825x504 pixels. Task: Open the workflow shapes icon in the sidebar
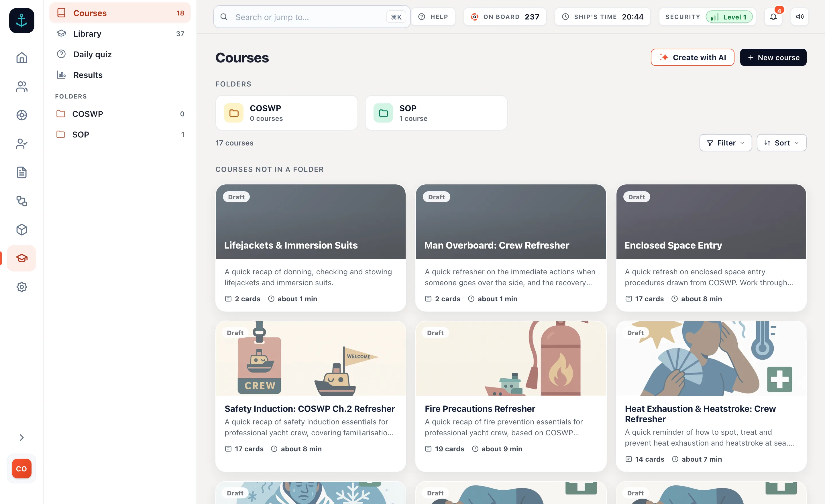21,201
